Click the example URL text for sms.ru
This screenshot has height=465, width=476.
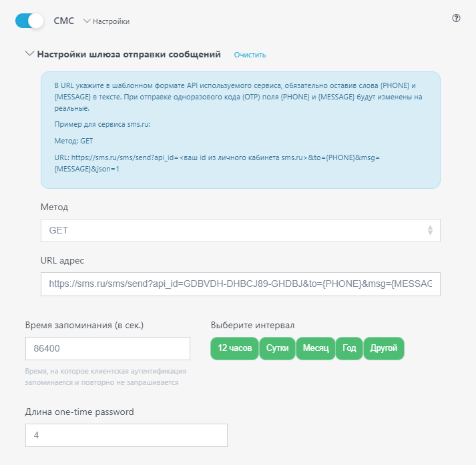pyautogui.click(x=217, y=163)
